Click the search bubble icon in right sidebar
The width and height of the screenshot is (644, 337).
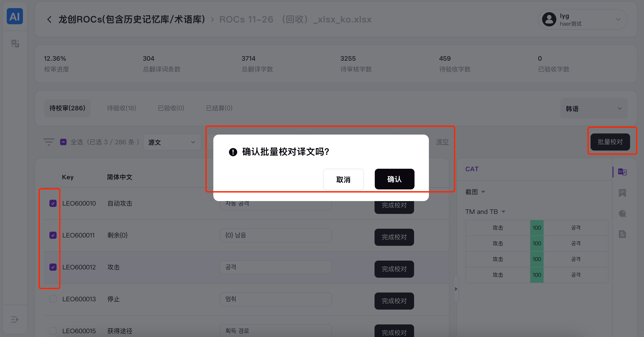[622, 213]
